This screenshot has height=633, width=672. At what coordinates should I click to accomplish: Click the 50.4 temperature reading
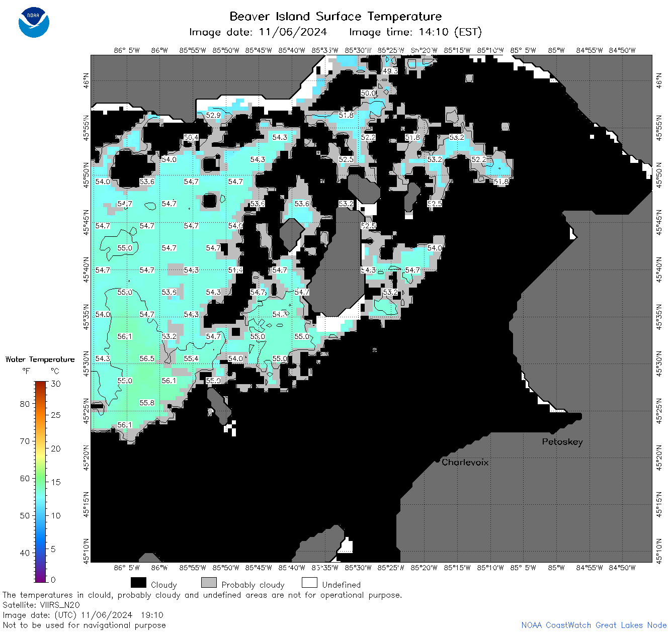[x=191, y=137]
